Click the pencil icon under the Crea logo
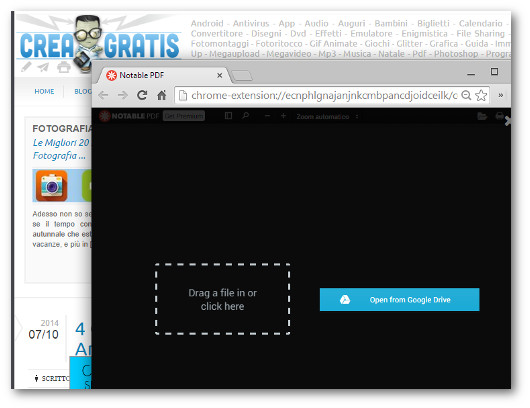 [x=26, y=67]
